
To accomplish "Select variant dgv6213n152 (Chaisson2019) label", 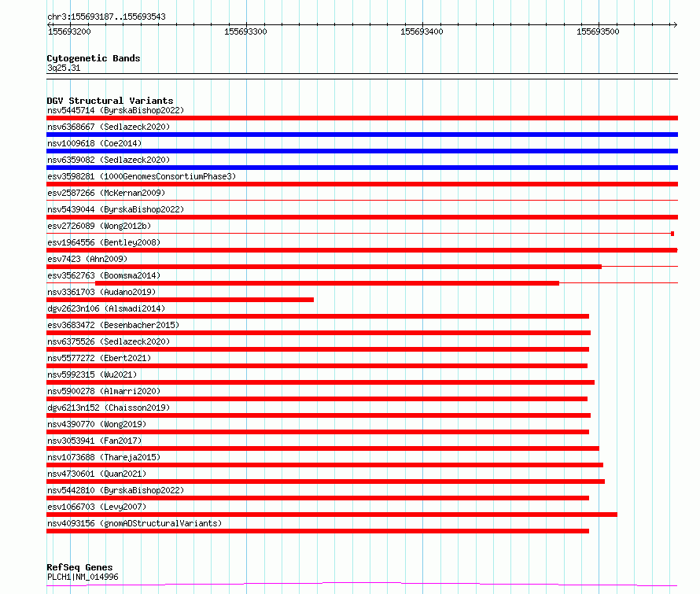I will point(109,408).
